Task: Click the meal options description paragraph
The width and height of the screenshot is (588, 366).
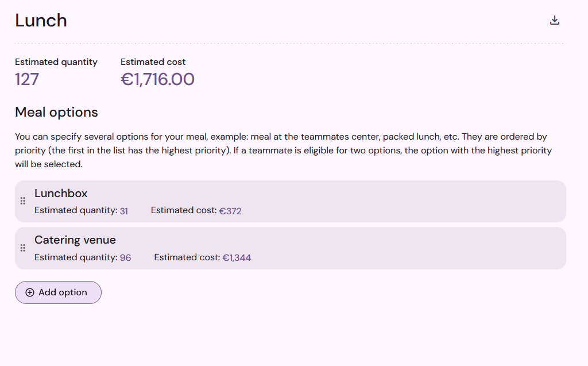Action: [284, 150]
